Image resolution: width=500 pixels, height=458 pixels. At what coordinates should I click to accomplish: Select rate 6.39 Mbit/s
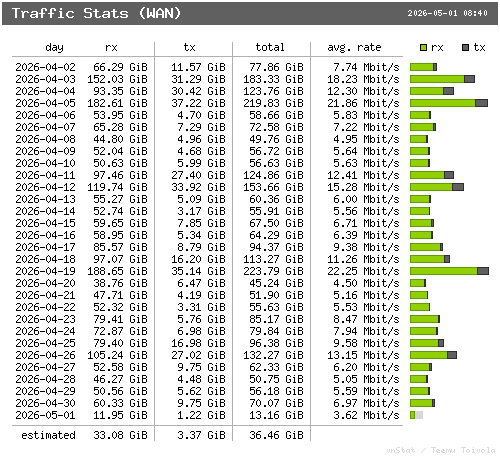pos(366,235)
